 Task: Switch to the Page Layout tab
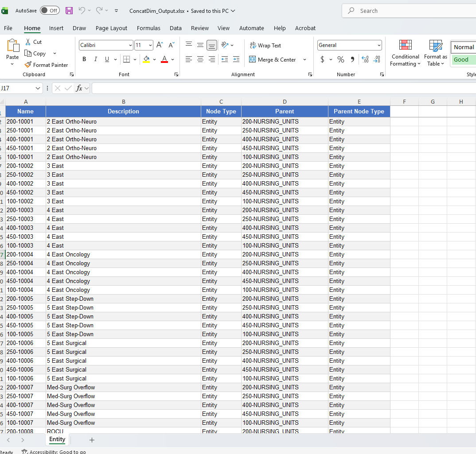point(111,28)
